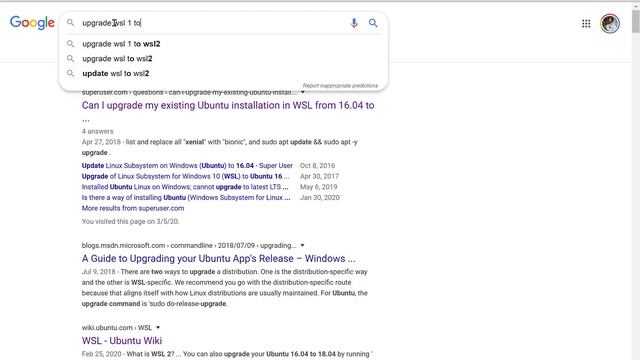Select suggestion "upgrade wsl 1 to wsl2"
The width and height of the screenshot is (640, 360).
tap(224, 44)
